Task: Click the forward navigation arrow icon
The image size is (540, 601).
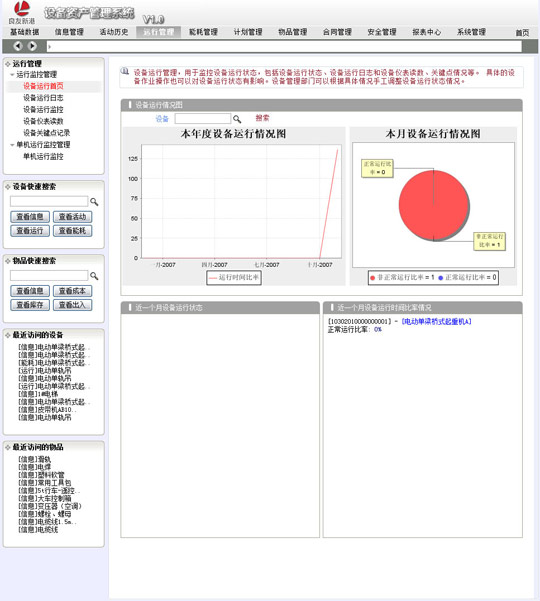Action: tap(33, 46)
